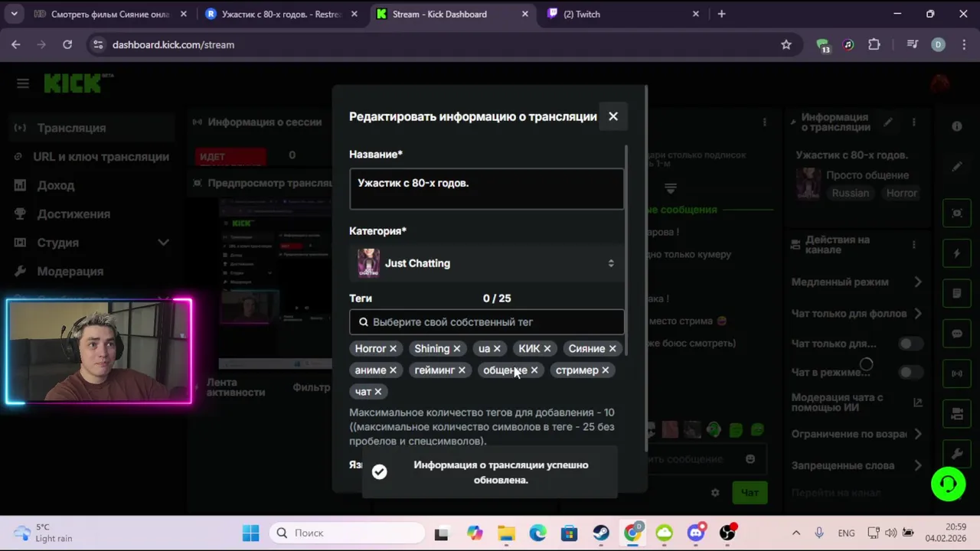
Task: Open browser extensions puzzle icon
Action: click(874, 44)
